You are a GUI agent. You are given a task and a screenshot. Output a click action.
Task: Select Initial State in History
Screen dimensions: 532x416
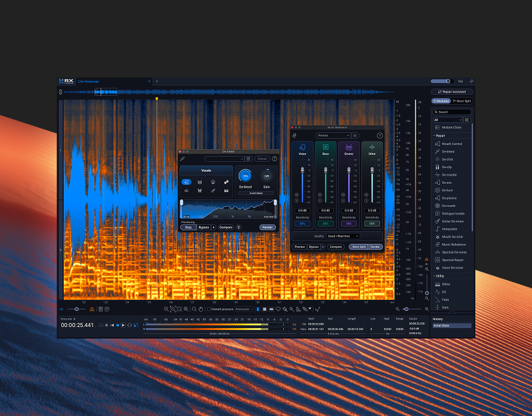click(452, 325)
